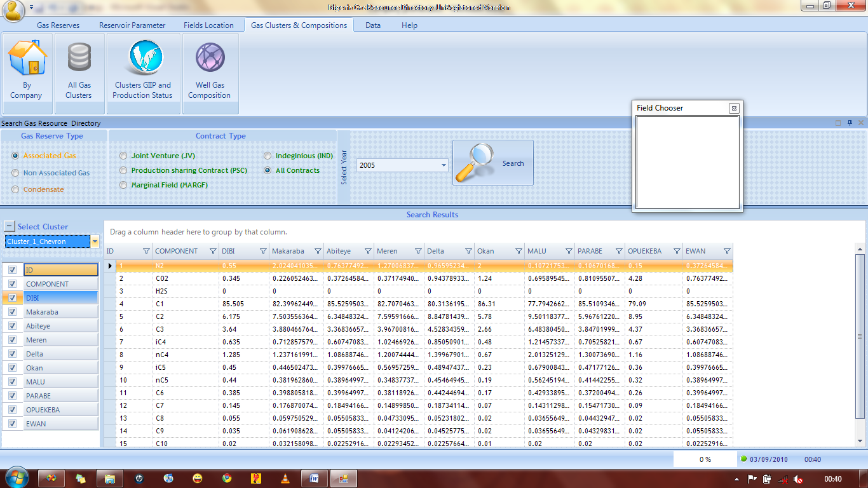Open Windows Explorer from taskbar
This screenshot has width=868, height=488.
coord(109,478)
